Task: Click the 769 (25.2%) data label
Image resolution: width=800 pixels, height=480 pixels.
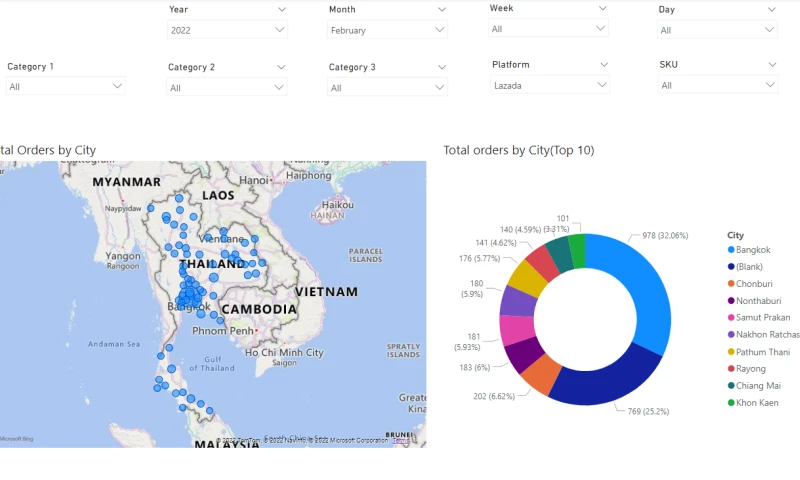Action: click(648, 411)
